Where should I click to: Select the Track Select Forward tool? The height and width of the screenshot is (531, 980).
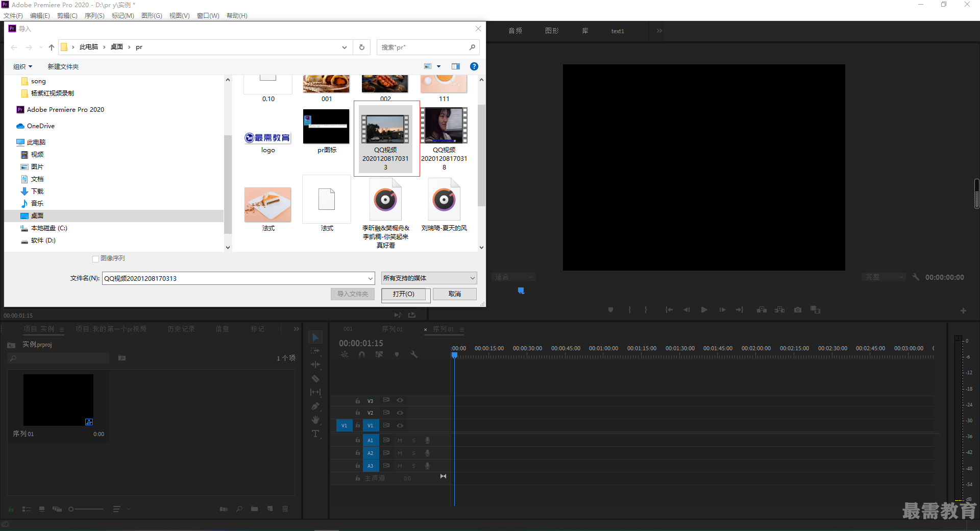(315, 351)
